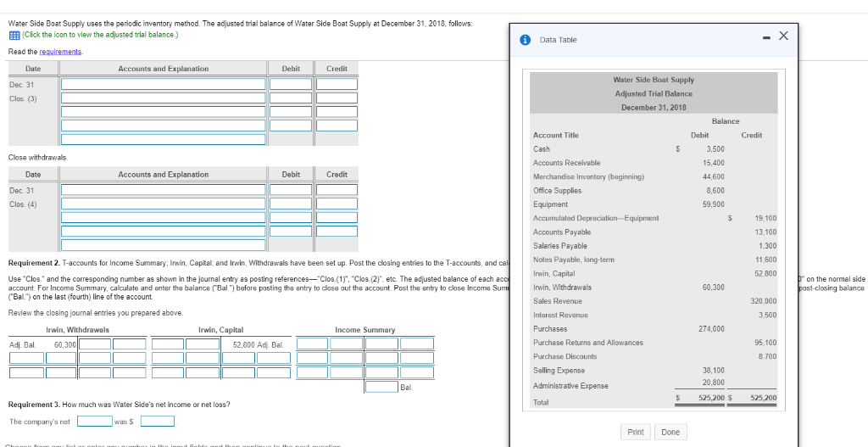Click the Print button
Screen dimensions: 868x447
point(636,432)
